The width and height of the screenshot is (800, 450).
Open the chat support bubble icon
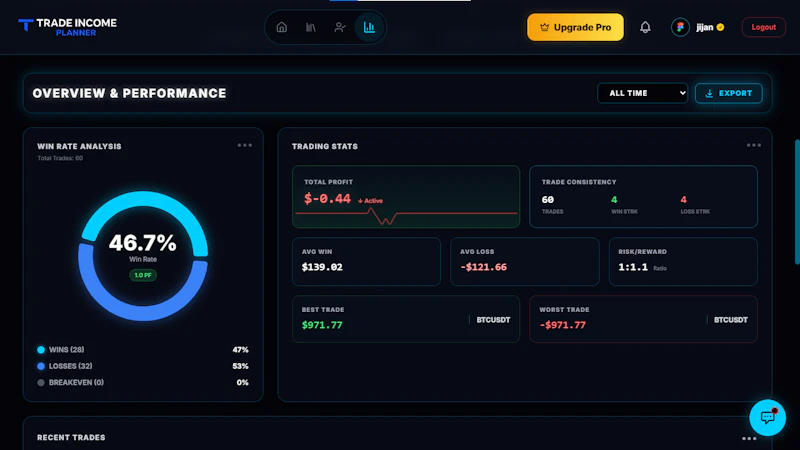coord(767,417)
